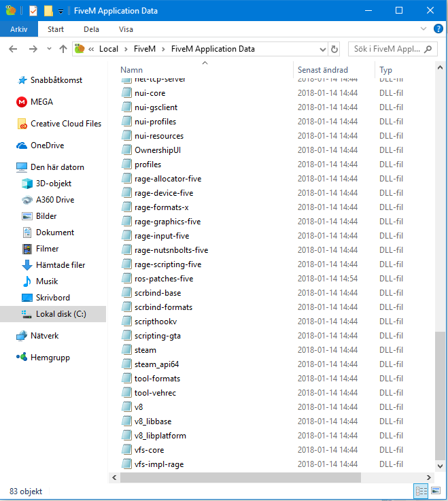The image size is (448, 501).
Task: Switch to the Visa ribbon tab
Action: pos(126,29)
